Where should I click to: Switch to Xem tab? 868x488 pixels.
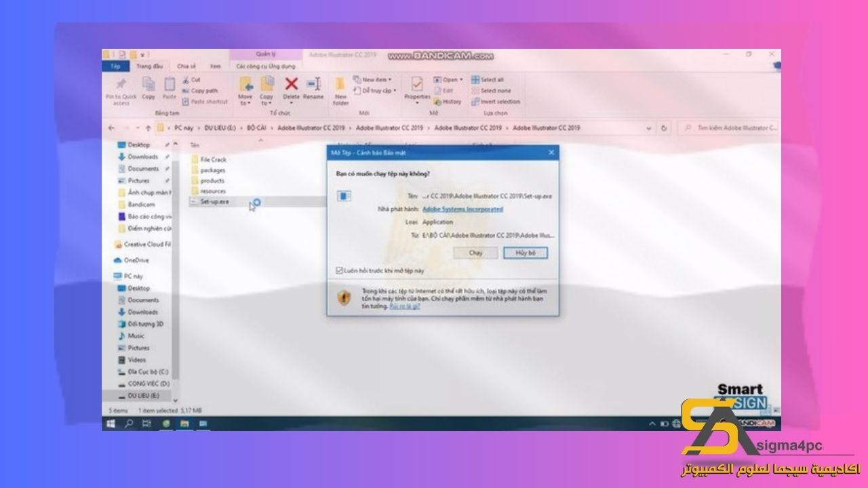pos(216,66)
